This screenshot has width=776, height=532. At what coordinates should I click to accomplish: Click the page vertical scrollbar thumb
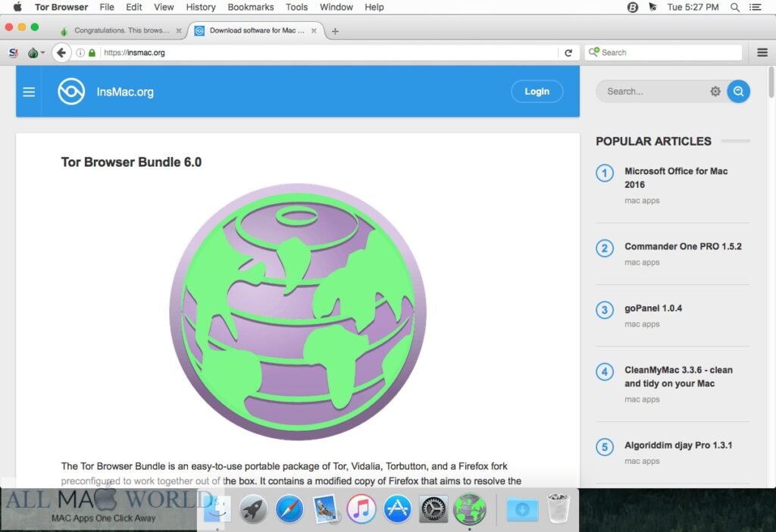(x=771, y=82)
